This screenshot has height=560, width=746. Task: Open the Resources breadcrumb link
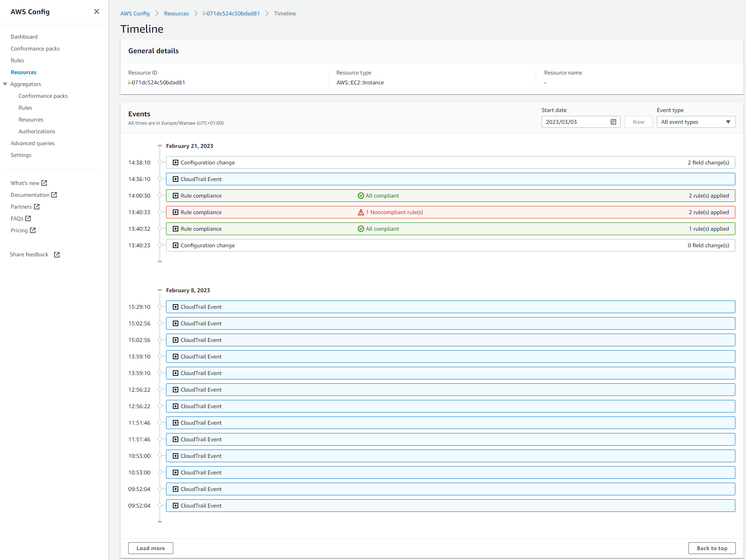[176, 13]
